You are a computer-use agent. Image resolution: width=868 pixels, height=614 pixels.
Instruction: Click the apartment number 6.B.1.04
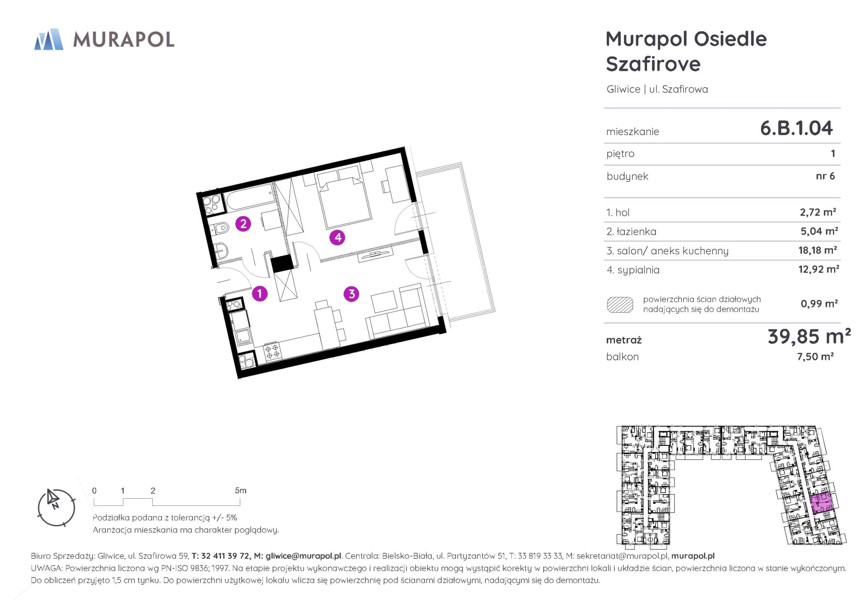796,128
